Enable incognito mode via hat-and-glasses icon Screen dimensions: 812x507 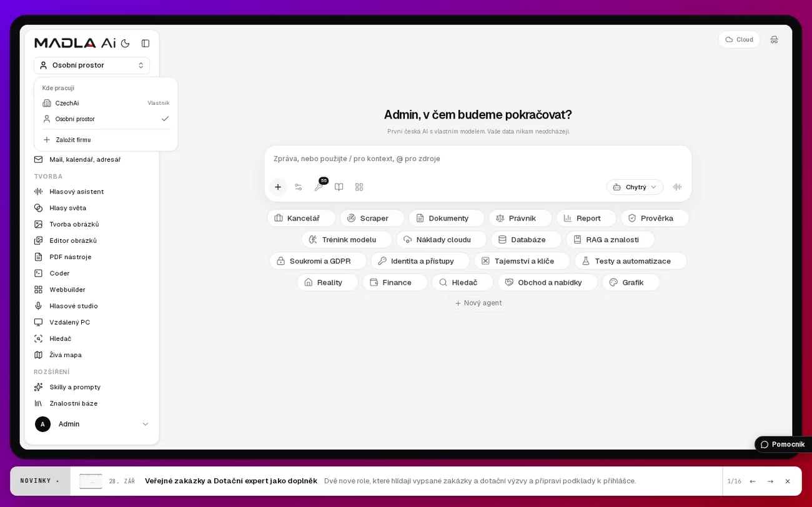point(774,39)
